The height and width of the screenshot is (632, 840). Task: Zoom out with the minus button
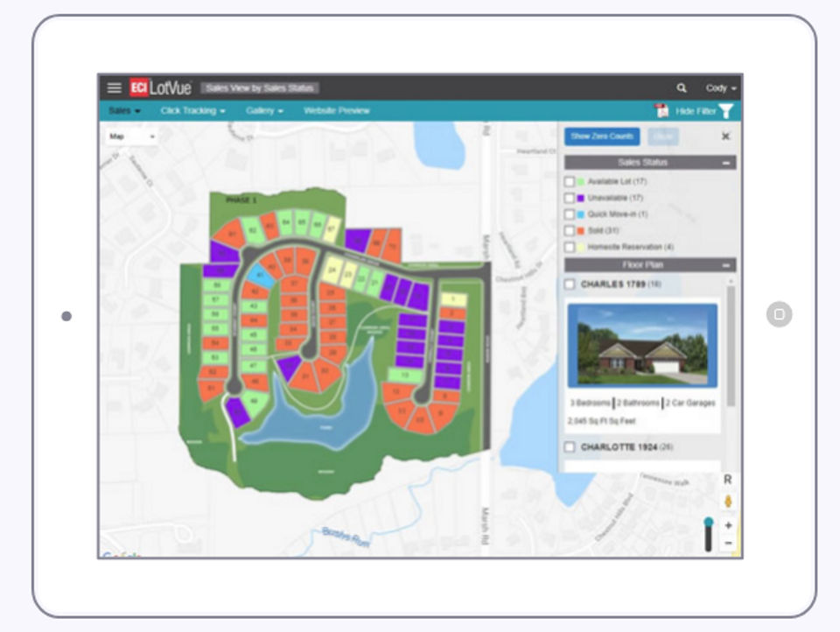[x=728, y=543]
